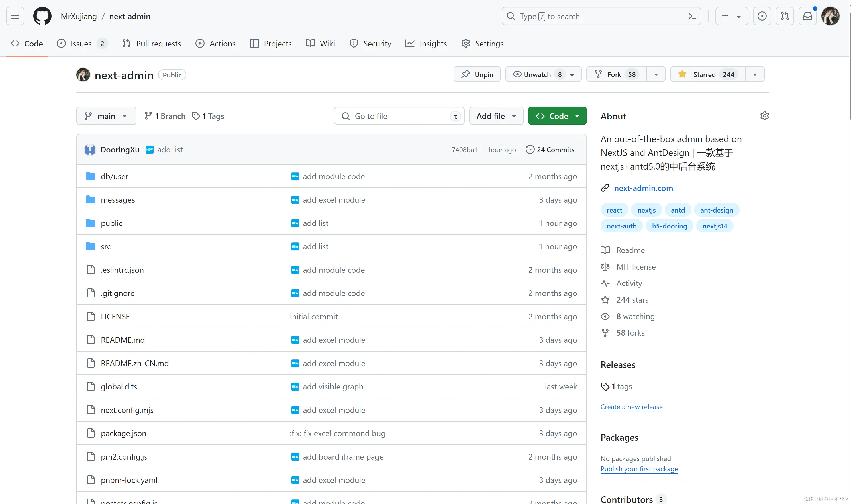Open the Unwatch notifications dropdown
This screenshot has height=504, width=851.
point(543,74)
